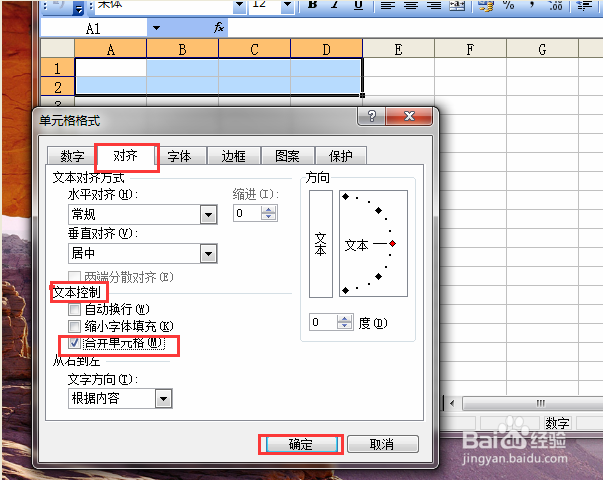This screenshot has height=480, width=603.
Task: Apply currency style from the toolbar
Action: point(486,5)
